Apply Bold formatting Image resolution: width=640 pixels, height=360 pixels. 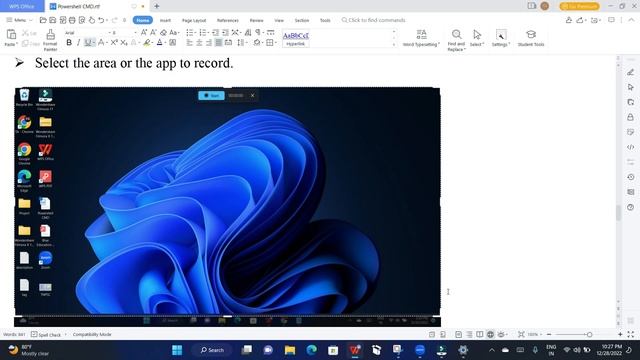tap(69, 42)
